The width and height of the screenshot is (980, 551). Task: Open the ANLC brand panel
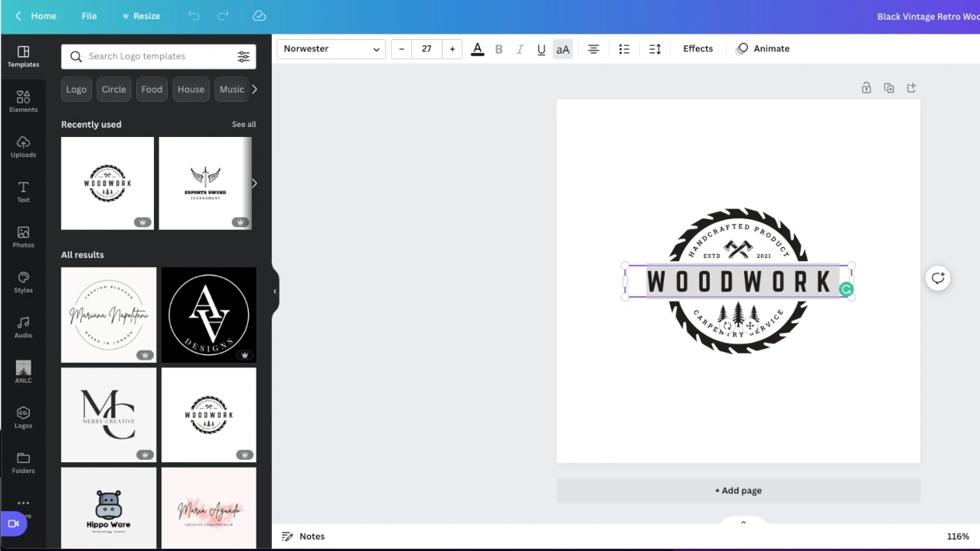pos(23,373)
